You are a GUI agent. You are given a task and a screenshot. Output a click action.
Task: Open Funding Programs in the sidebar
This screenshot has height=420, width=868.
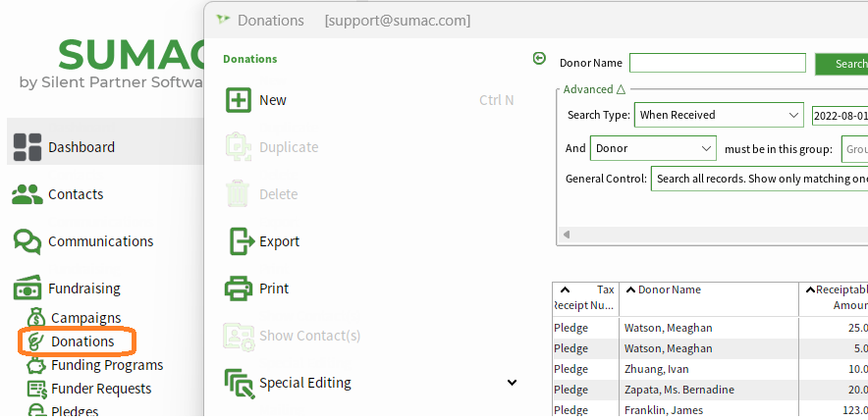point(107,365)
